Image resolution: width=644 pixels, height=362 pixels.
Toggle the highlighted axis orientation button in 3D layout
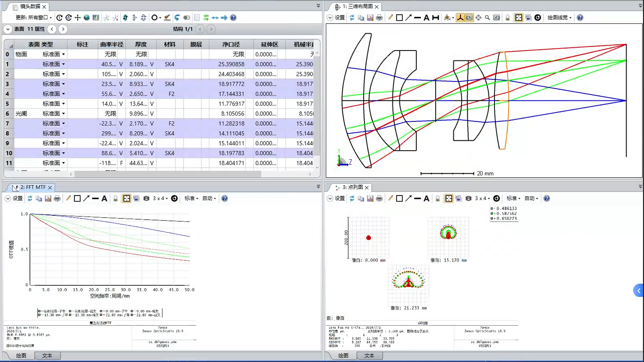(460, 18)
